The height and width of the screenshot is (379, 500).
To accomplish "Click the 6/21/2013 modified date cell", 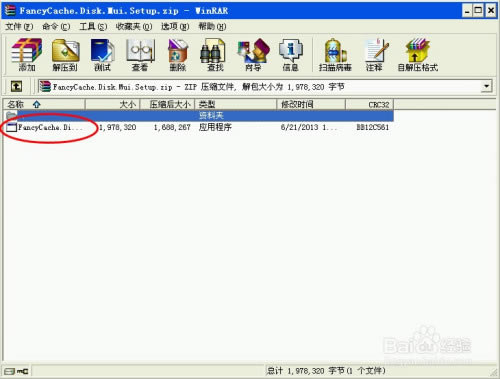I will [x=309, y=127].
